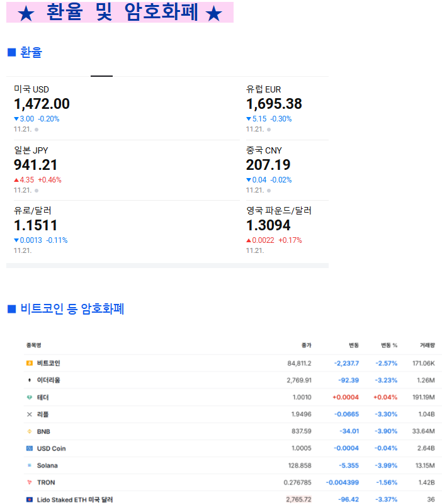This screenshot has width=442, height=504.
Task: Click the 거래량 column header
Action: coord(427,345)
